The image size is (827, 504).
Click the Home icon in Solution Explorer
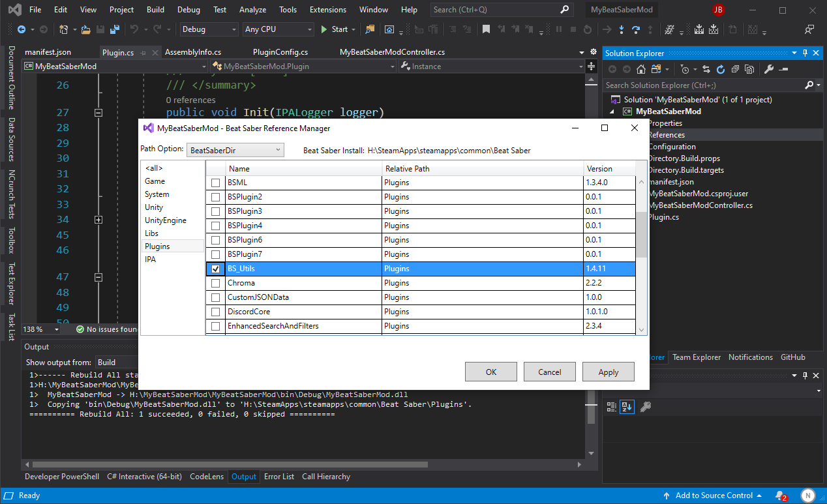(641, 69)
